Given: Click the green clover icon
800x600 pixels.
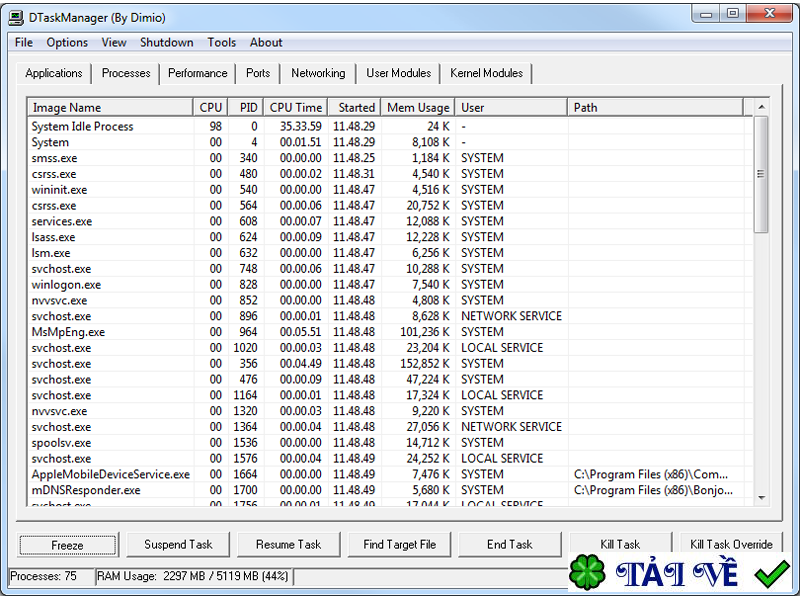Looking at the screenshot, I should [x=587, y=574].
